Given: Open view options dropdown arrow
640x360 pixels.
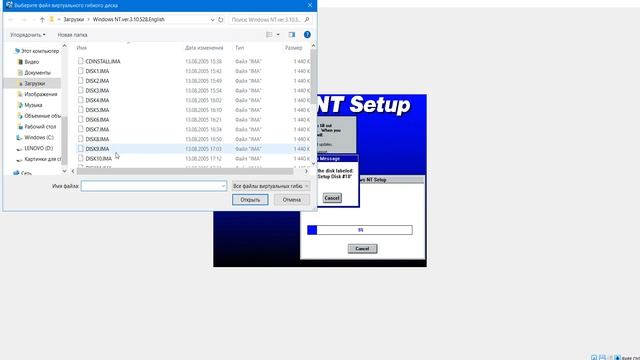Looking at the screenshot, I should point(278,35).
